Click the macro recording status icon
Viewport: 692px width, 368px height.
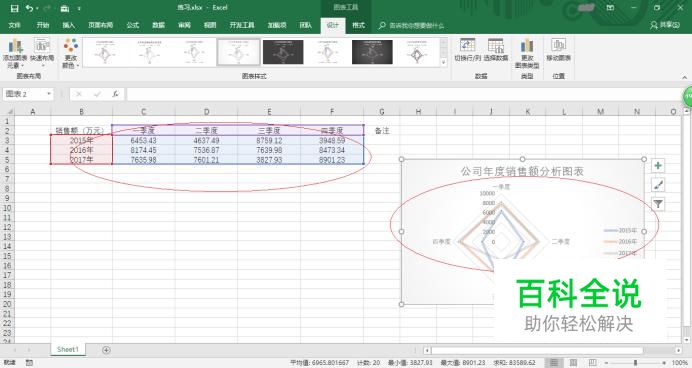pos(29,363)
